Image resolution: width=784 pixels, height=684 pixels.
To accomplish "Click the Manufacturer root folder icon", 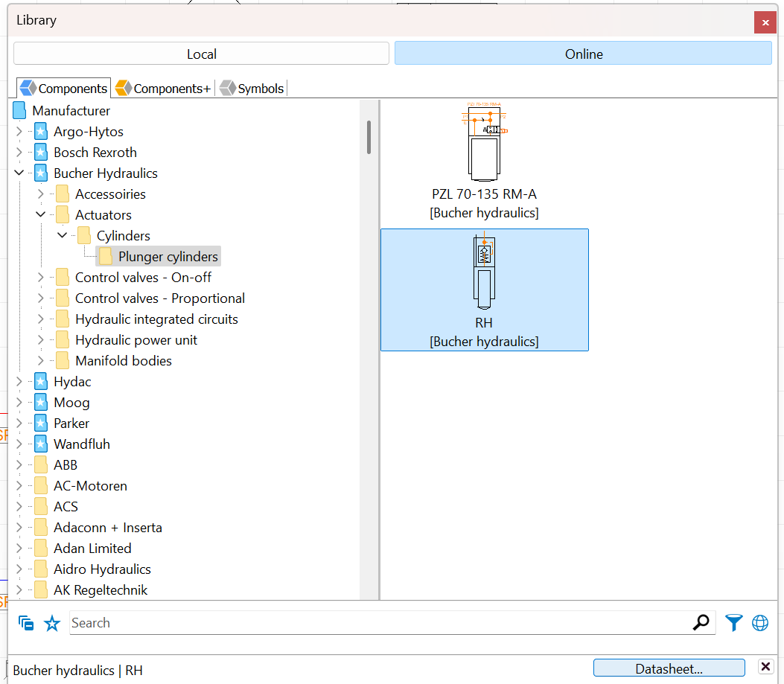I will pyautogui.click(x=19, y=110).
